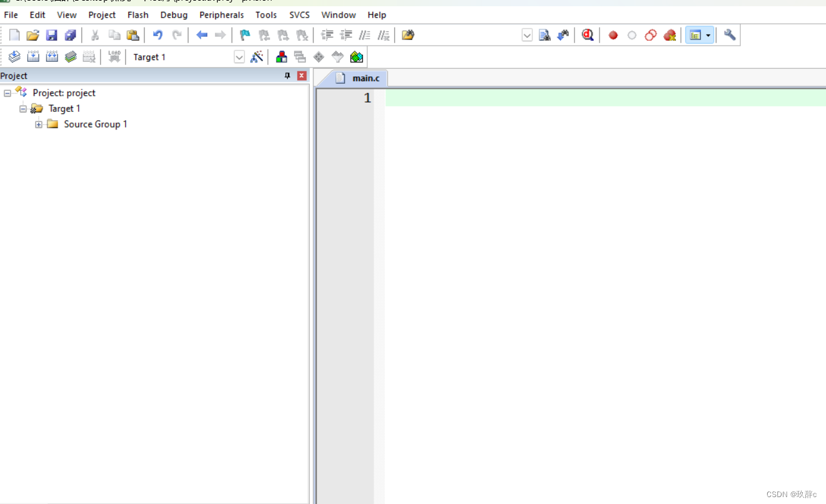Enable/disable breakpoint hollow circle icon
The width and height of the screenshot is (826, 504).
[632, 35]
